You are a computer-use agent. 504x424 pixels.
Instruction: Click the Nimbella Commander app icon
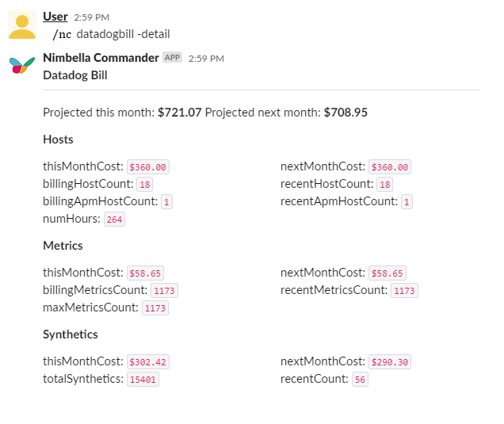click(x=22, y=66)
